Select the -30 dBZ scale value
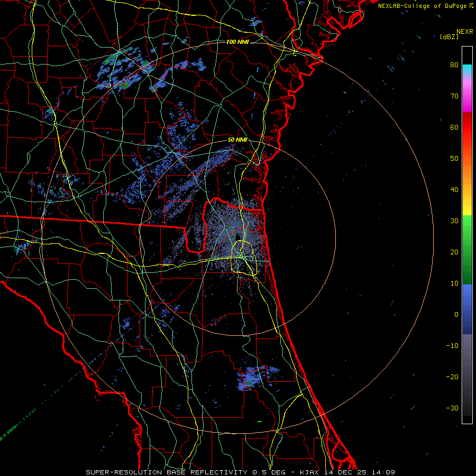Image resolution: width=476 pixels, height=476 pixels. click(452, 408)
